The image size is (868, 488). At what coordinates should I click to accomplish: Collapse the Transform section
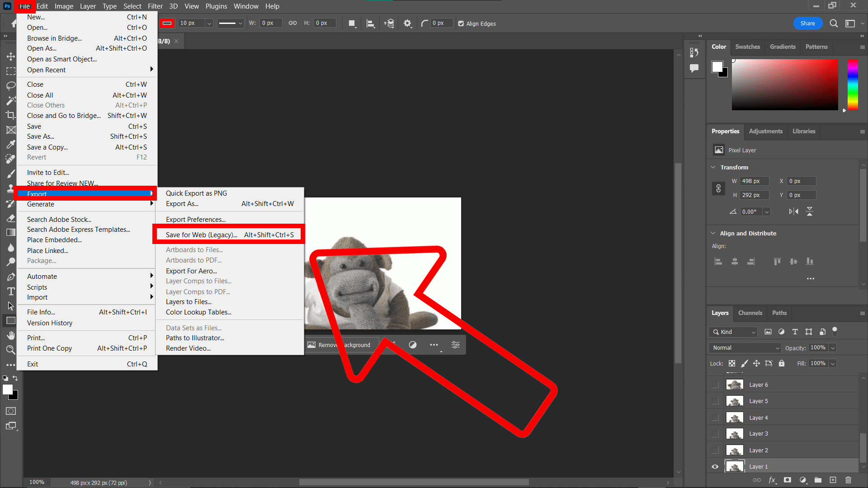713,167
